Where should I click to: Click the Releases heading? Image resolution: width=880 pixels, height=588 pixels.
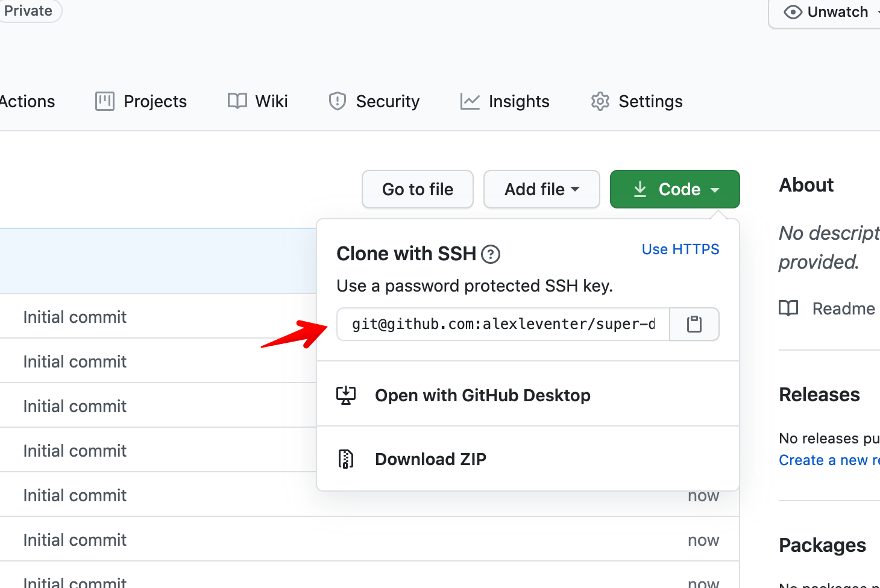pos(819,395)
